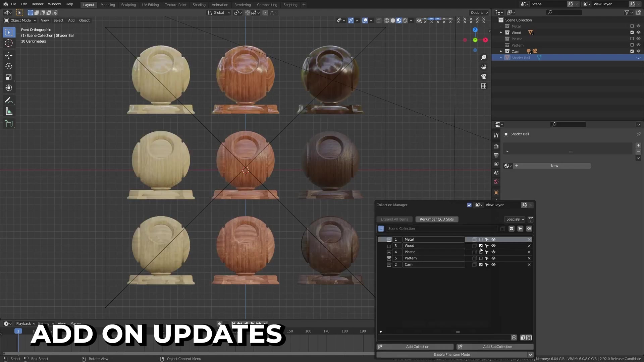This screenshot has width=644, height=362.
Task: Click the Shading tab in header
Action: [199, 4]
